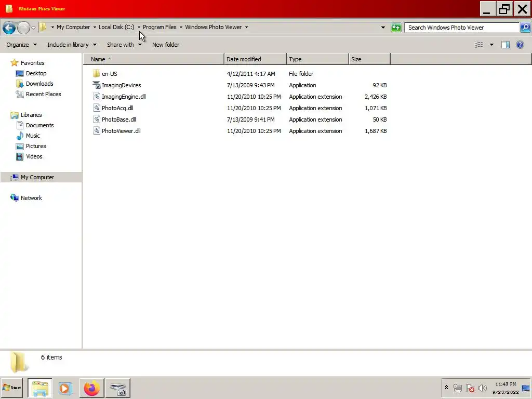Viewport: 532px width, 399px height.
Task: Select the ImagingEngine.dll file icon
Action: pyautogui.click(x=97, y=97)
